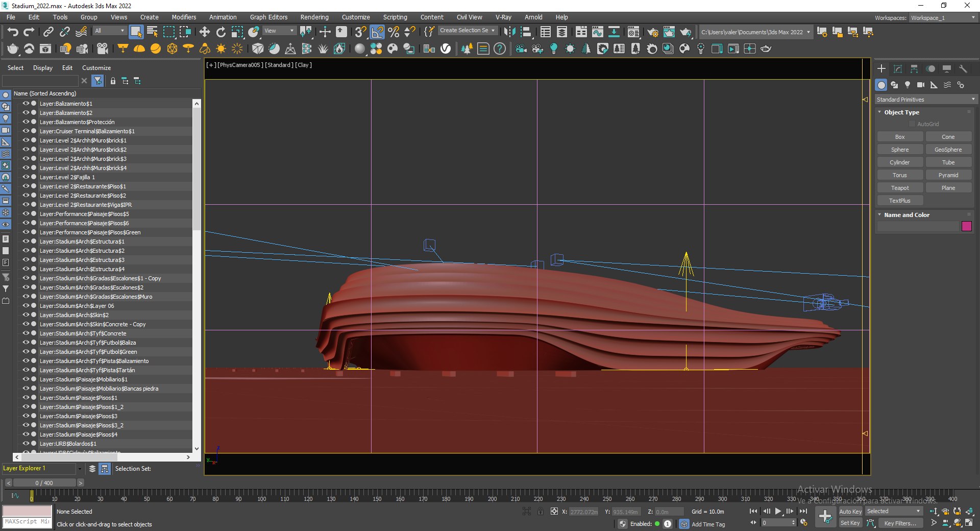Open the Create Selection Set dropdown
The width and height of the screenshot is (980, 531).
(467, 31)
